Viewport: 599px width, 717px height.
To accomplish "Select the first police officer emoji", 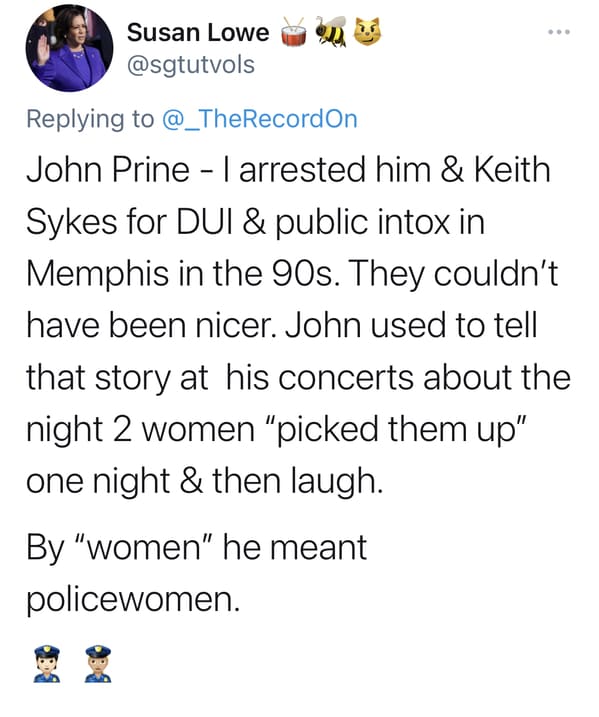I will 47,664.
